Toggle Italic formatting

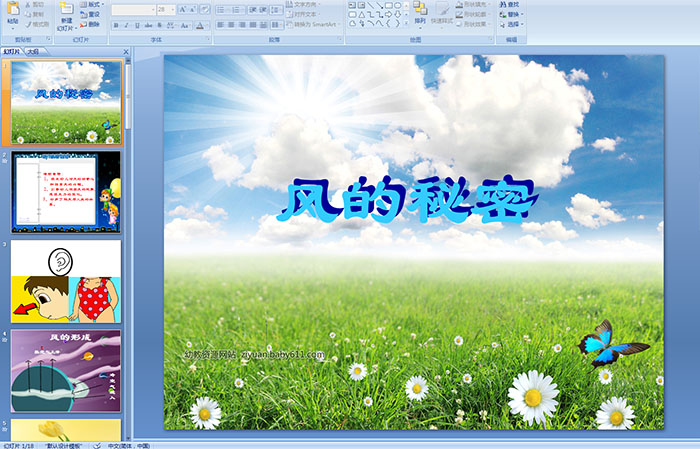click(x=125, y=24)
